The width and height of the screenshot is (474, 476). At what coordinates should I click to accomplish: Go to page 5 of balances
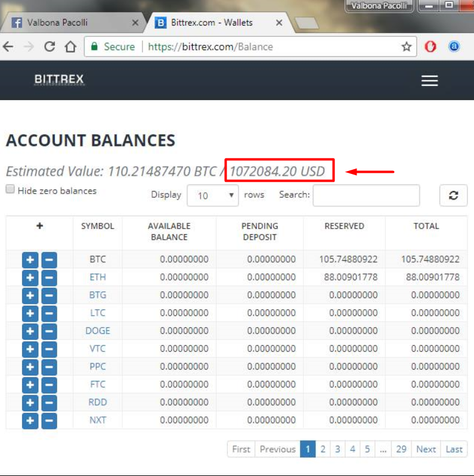(367, 449)
